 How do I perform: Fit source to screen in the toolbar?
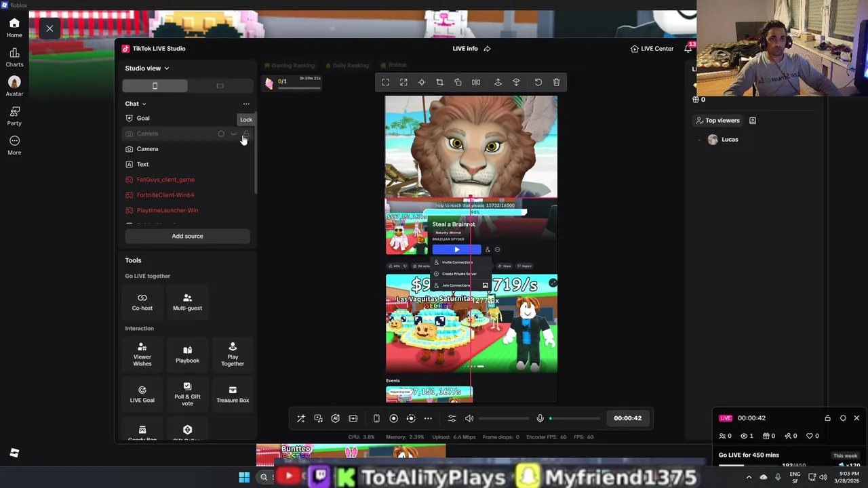coord(385,83)
